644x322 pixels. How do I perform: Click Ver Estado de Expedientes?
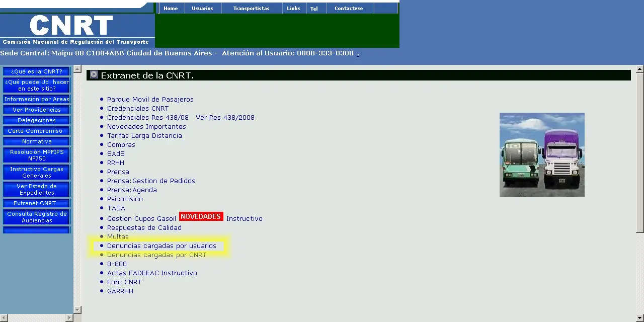(x=37, y=189)
